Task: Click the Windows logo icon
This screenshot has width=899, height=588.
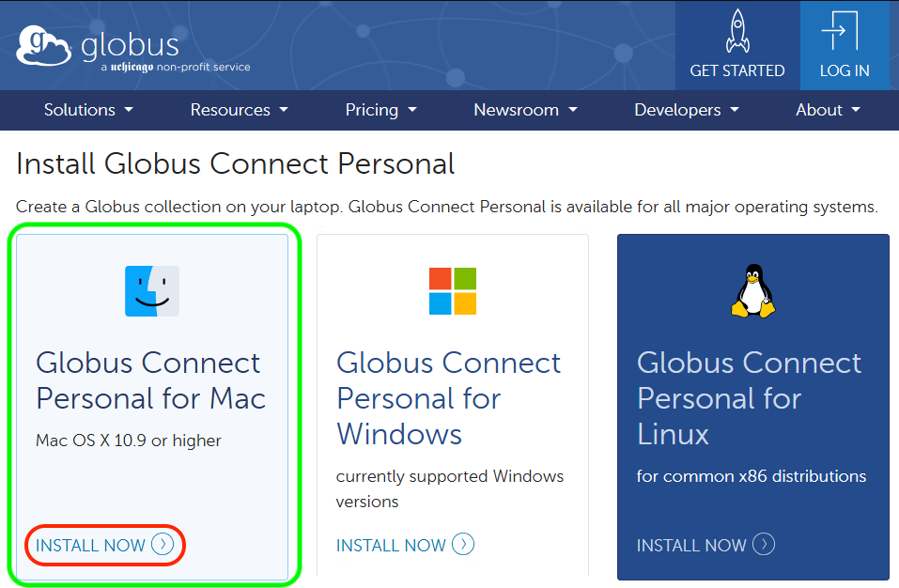Action: pyautogui.click(x=452, y=290)
